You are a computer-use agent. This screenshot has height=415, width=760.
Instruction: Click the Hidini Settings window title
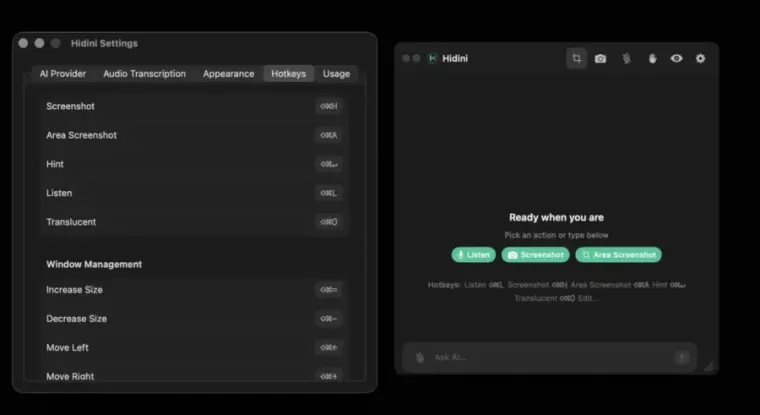(x=104, y=44)
